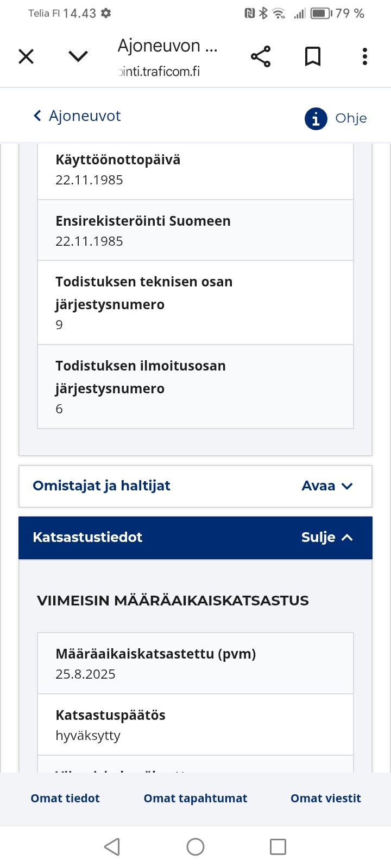Tap the down chevron next to the close icon
The height and width of the screenshot is (868, 391).
click(x=78, y=56)
